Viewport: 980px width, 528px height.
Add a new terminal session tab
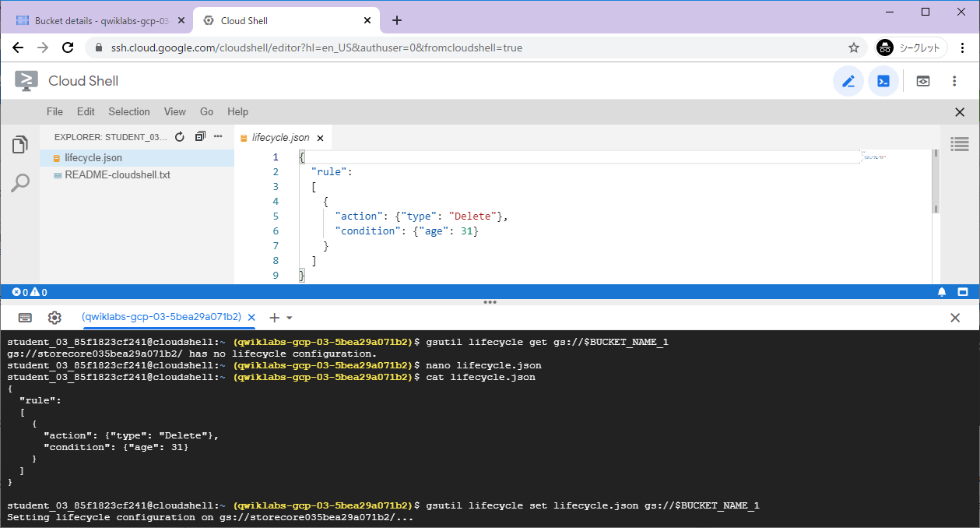[x=274, y=318]
